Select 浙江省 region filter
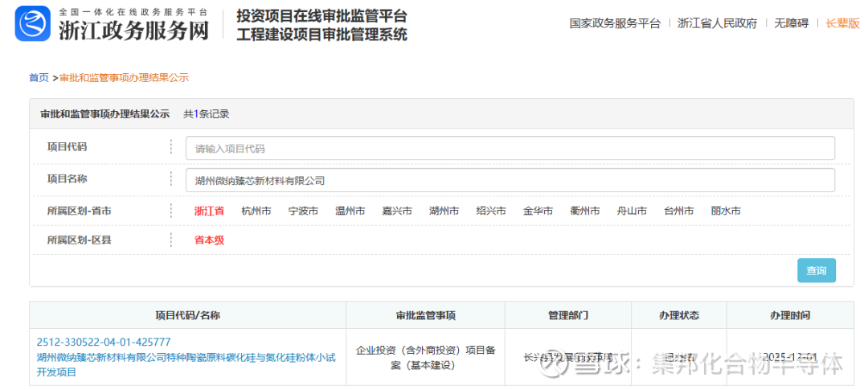868x390 pixels. pyautogui.click(x=209, y=211)
